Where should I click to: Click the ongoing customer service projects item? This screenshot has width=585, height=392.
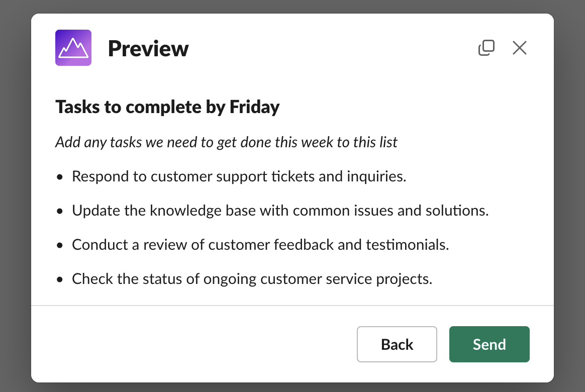252,279
